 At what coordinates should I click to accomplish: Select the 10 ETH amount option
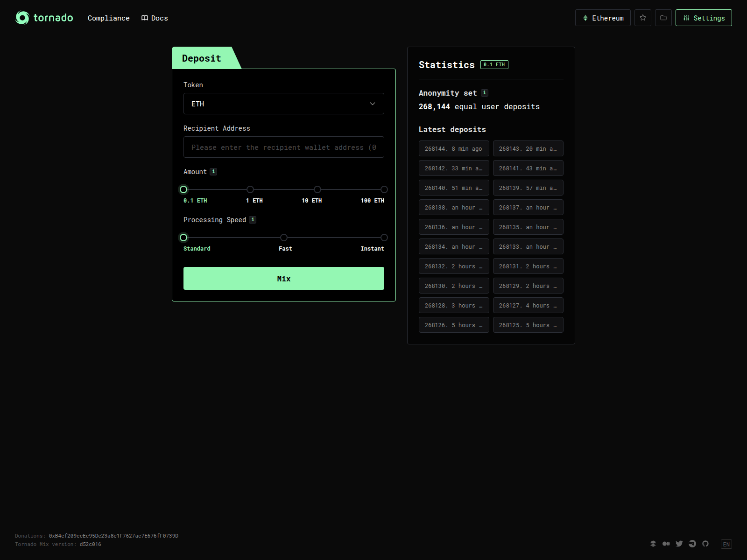pos(317,189)
